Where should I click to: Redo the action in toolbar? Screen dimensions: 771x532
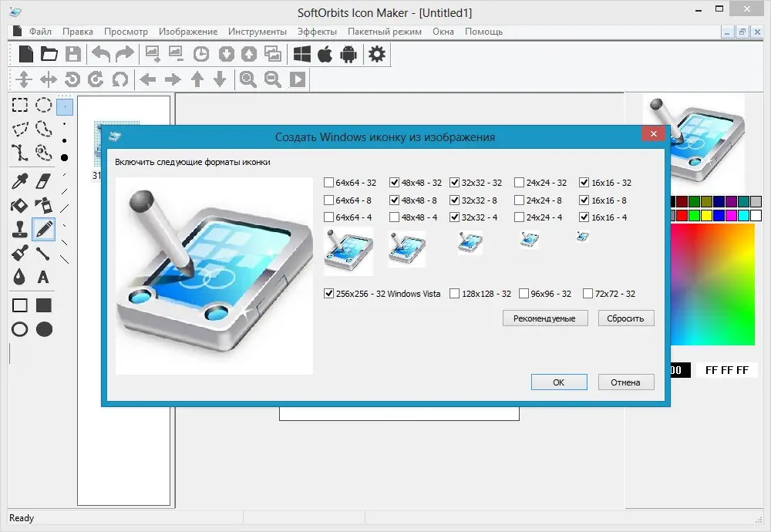(124, 54)
